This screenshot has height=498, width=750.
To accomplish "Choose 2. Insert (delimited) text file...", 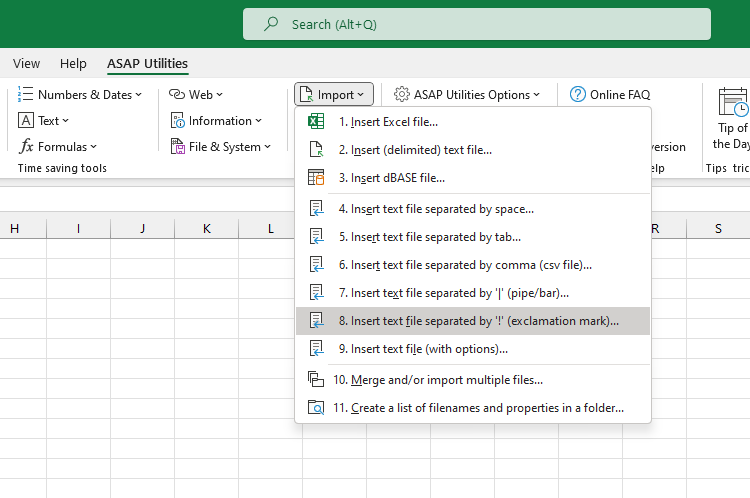I will 473,149.
